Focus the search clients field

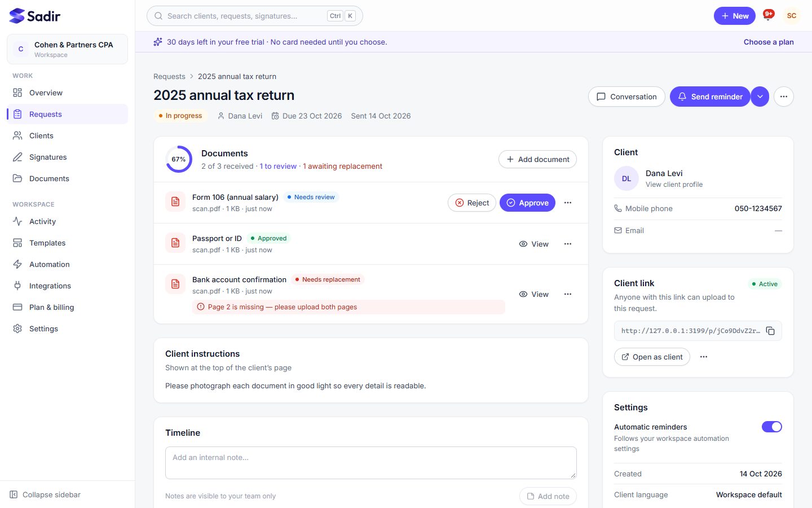click(255, 16)
